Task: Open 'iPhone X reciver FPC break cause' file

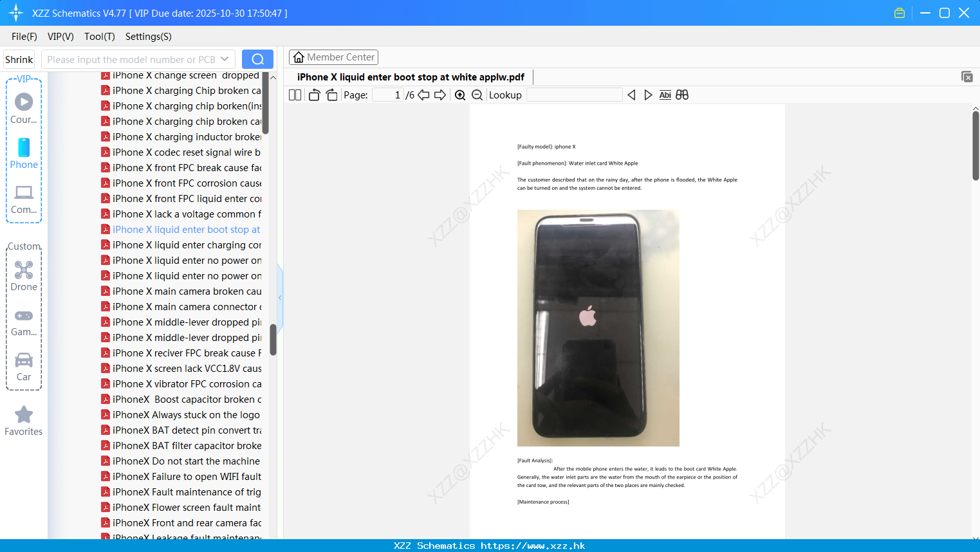Action: click(x=181, y=353)
